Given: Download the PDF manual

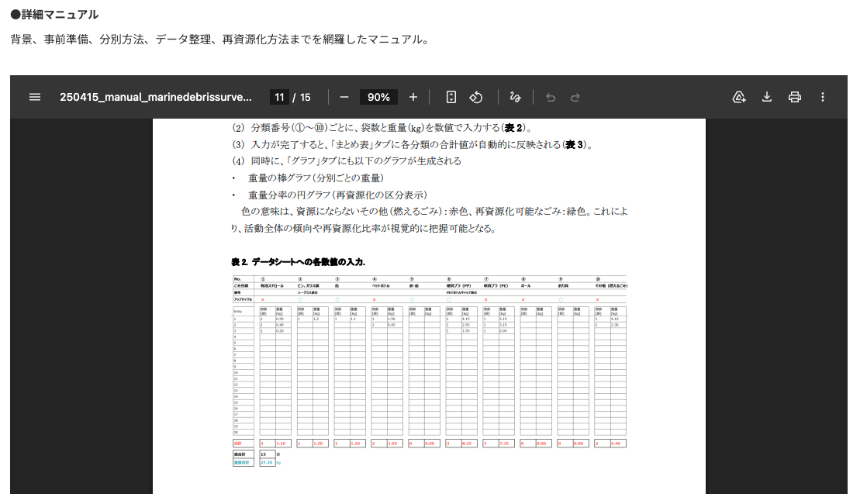Looking at the screenshot, I should click(x=766, y=97).
